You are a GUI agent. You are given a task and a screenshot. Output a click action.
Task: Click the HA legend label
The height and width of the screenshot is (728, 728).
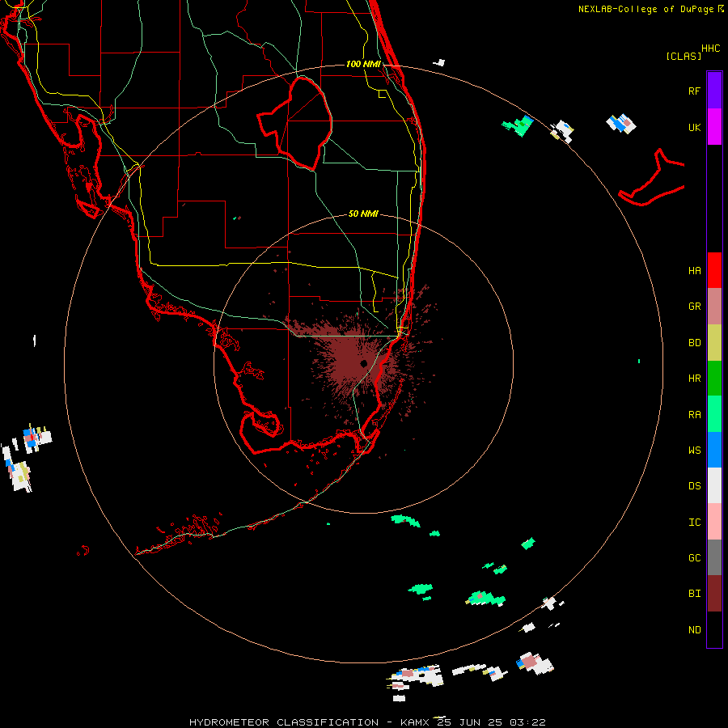[x=694, y=271]
